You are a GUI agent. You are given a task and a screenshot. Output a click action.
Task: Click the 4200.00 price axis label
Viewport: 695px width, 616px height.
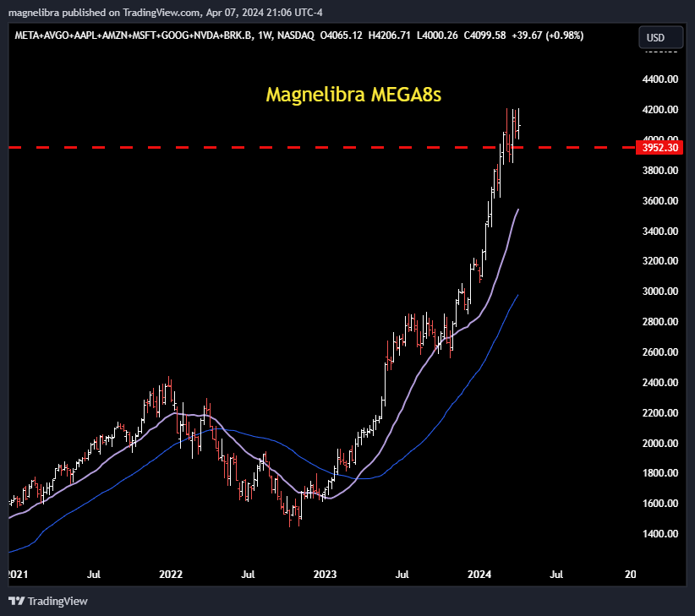pyautogui.click(x=660, y=109)
